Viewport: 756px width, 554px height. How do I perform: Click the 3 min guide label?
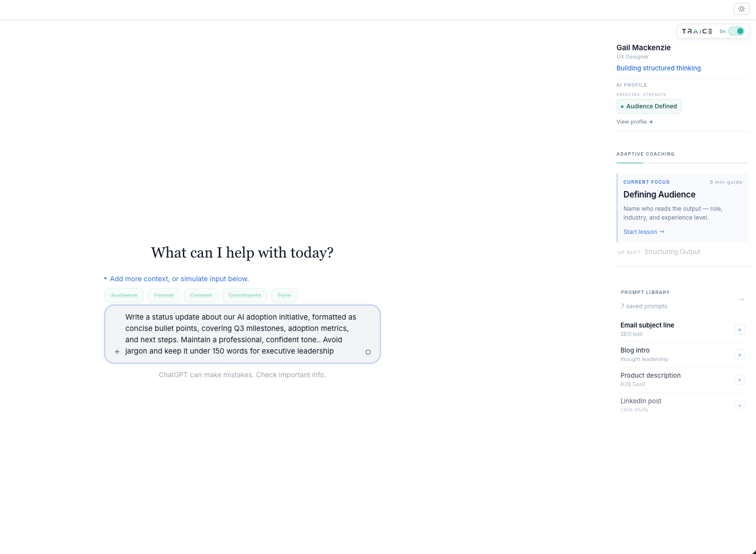726,182
